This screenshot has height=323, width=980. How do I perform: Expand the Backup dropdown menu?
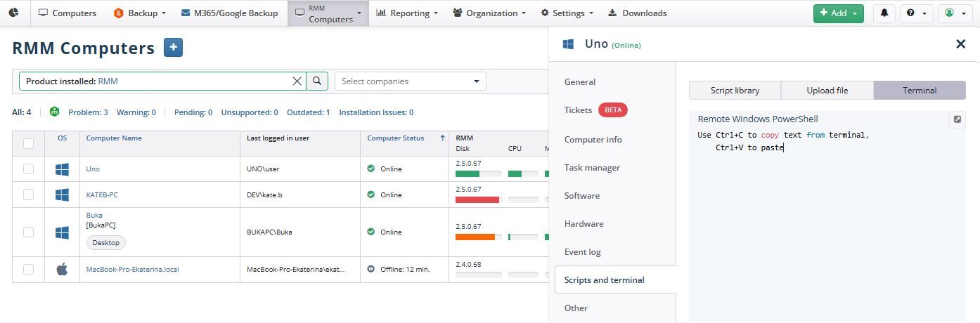pos(140,13)
